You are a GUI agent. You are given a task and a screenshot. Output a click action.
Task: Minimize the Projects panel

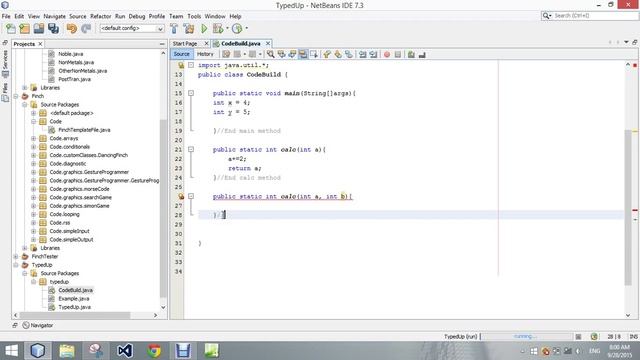[x=162, y=44]
